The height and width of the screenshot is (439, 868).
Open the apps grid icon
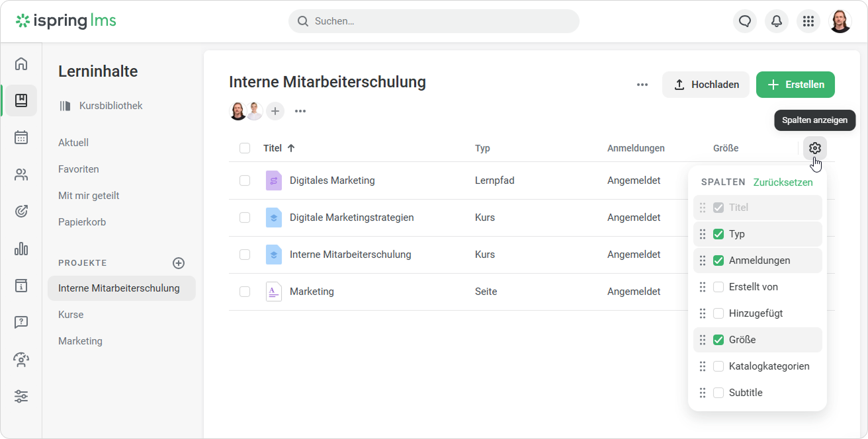808,21
